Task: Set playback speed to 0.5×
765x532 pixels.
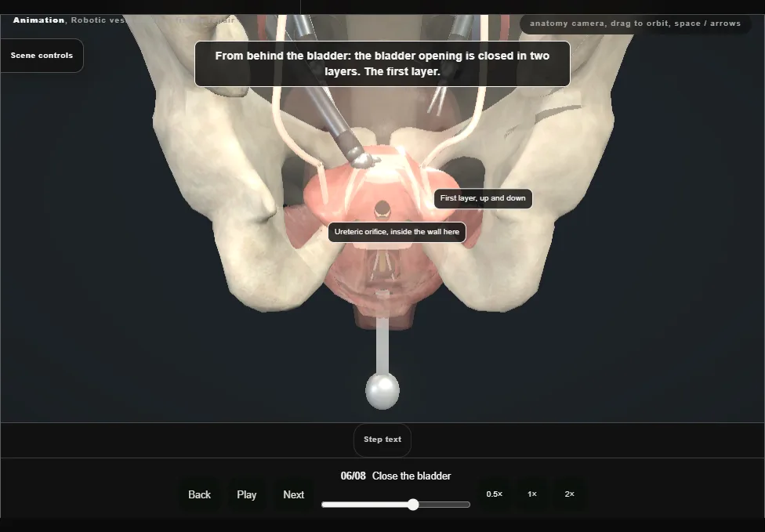Action: coord(495,494)
